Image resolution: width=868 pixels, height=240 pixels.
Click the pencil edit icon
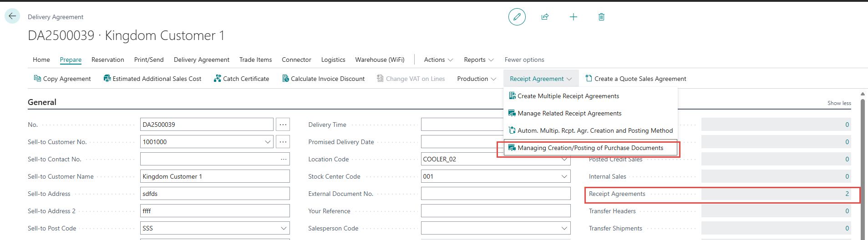pos(517,17)
